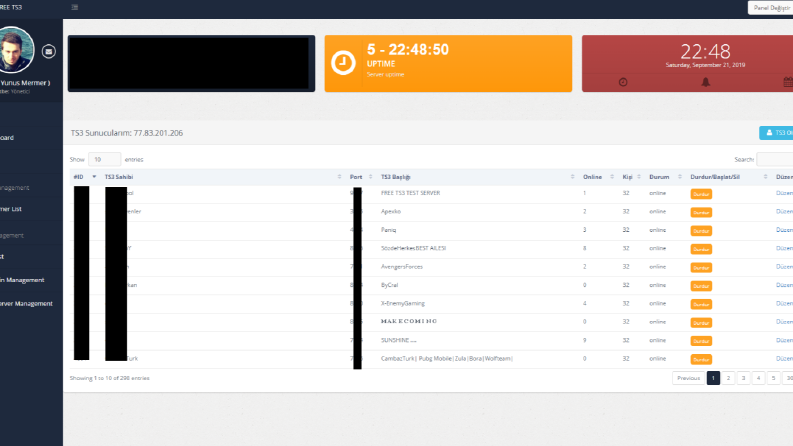
Task: Click the X-EnemyGaming server title
Action: coord(403,303)
